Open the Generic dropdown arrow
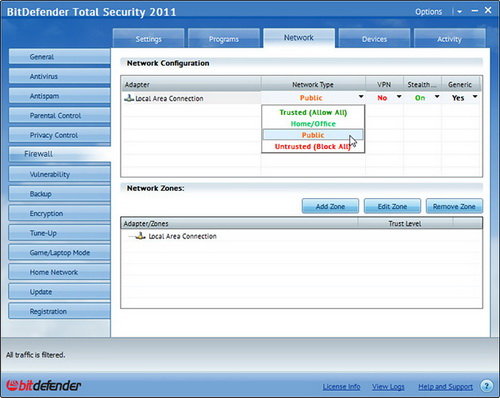The image size is (500, 398). [x=475, y=97]
